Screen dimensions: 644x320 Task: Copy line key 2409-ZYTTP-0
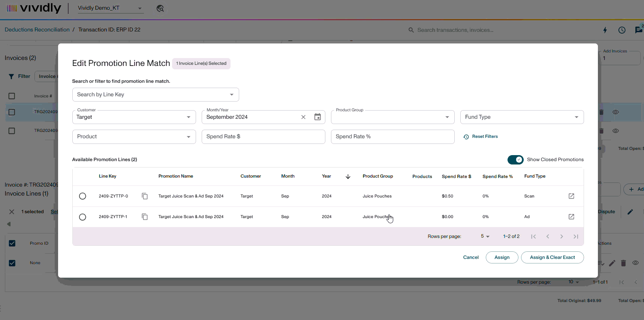[145, 196]
